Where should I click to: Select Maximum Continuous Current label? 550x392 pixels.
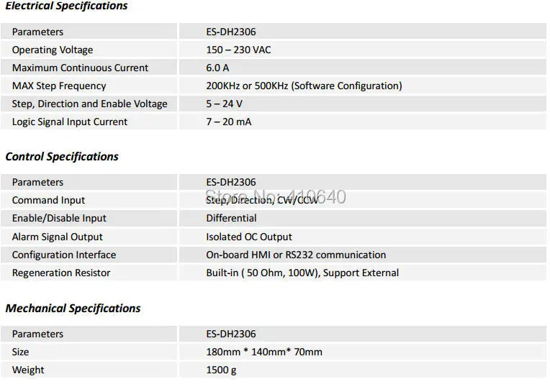click(81, 68)
